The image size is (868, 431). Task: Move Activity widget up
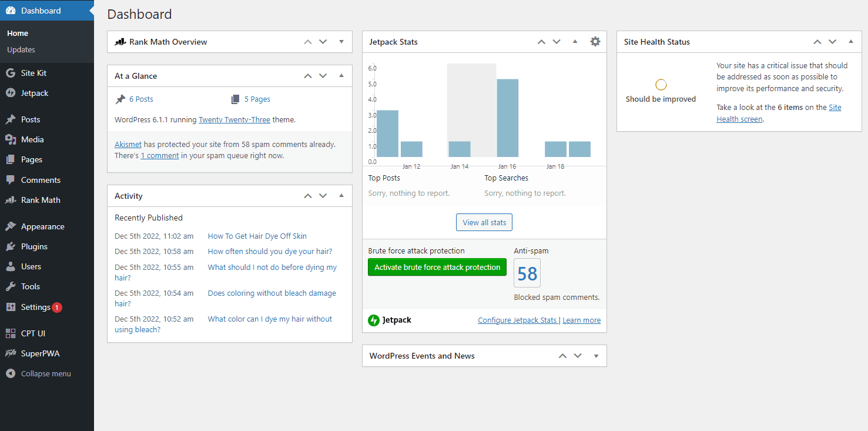pyautogui.click(x=307, y=196)
